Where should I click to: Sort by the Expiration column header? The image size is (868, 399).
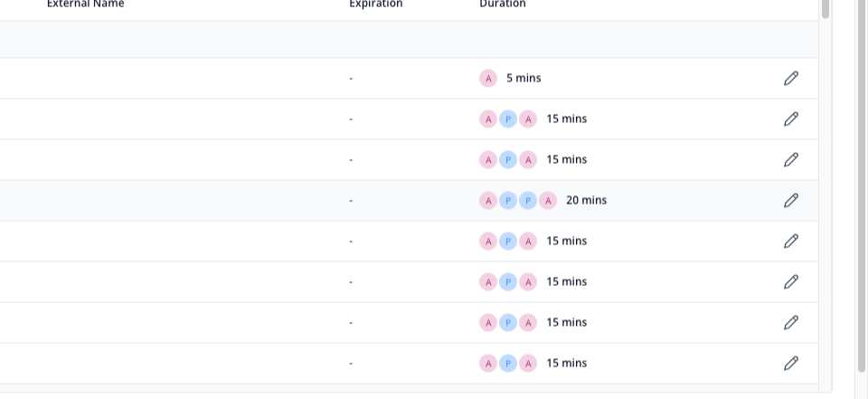pyautogui.click(x=376, y=4)
